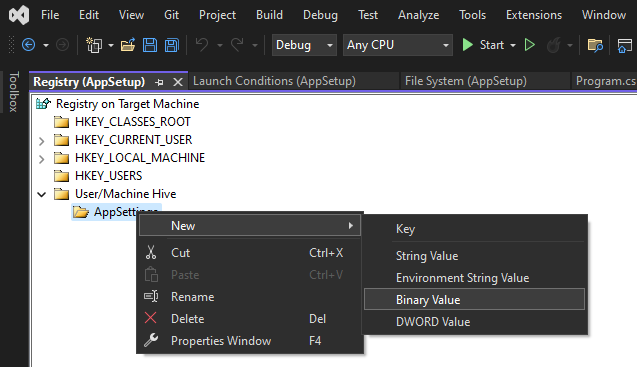Switch to Launch Conditions (AppSetup) tab
Viewport: 637px width, 367px height.
click(274, 81)
